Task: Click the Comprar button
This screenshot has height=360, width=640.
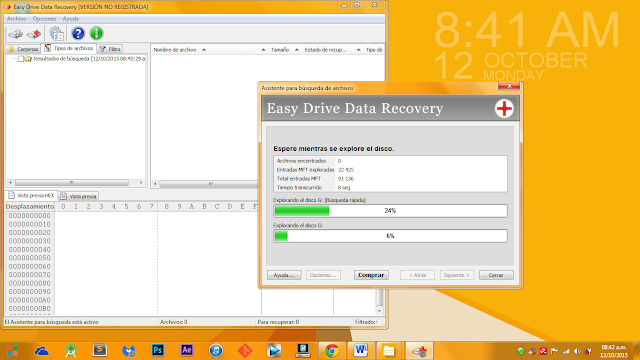Action: coord(371,275)
